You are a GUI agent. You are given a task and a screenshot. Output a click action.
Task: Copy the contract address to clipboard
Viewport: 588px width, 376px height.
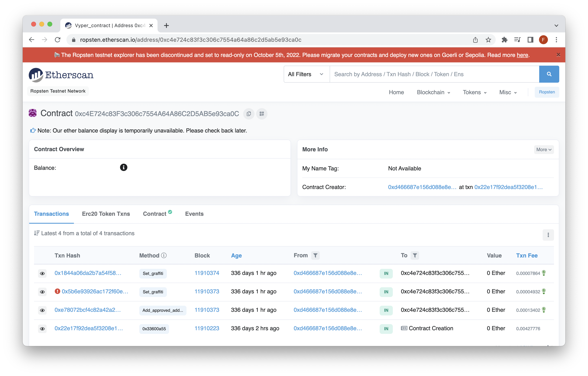249,114
